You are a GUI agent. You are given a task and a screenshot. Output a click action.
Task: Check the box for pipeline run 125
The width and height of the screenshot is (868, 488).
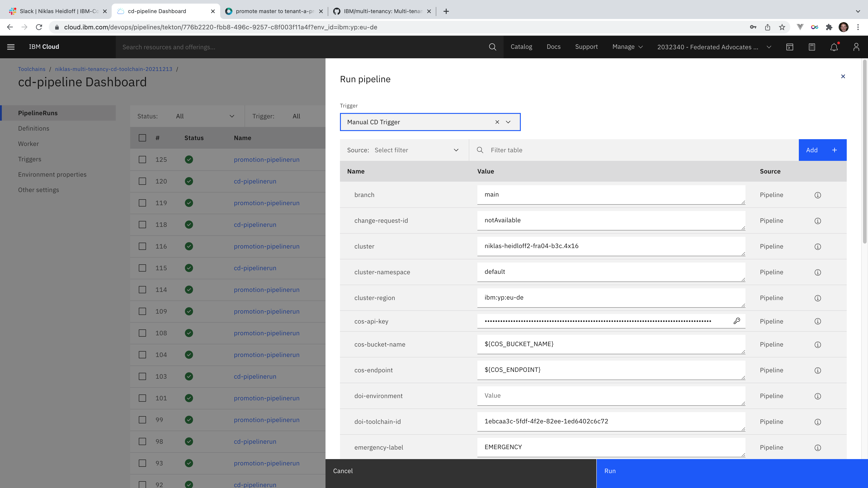point(142,159)
